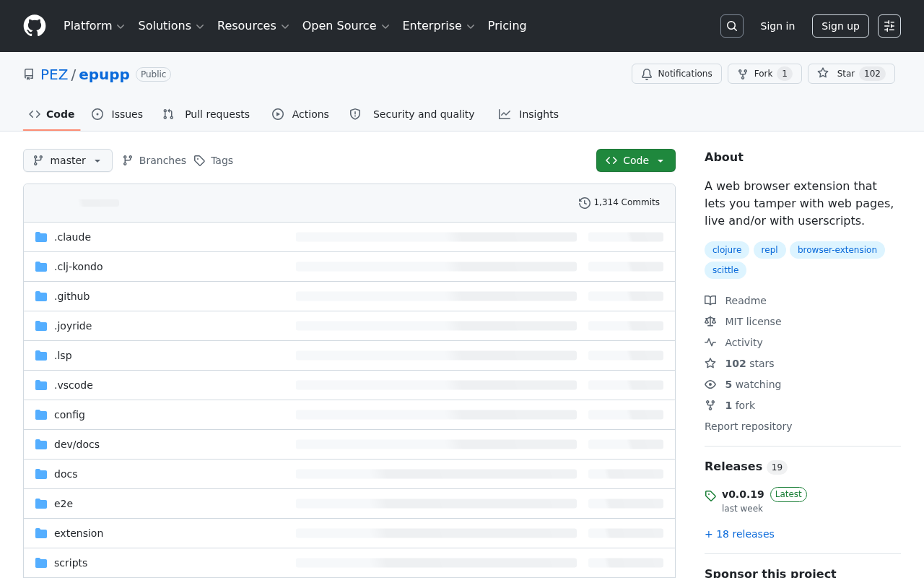The width and height of the screenshot is (924, 578).
Task: Click the commits history clock icon
Action: pos(585,203)
